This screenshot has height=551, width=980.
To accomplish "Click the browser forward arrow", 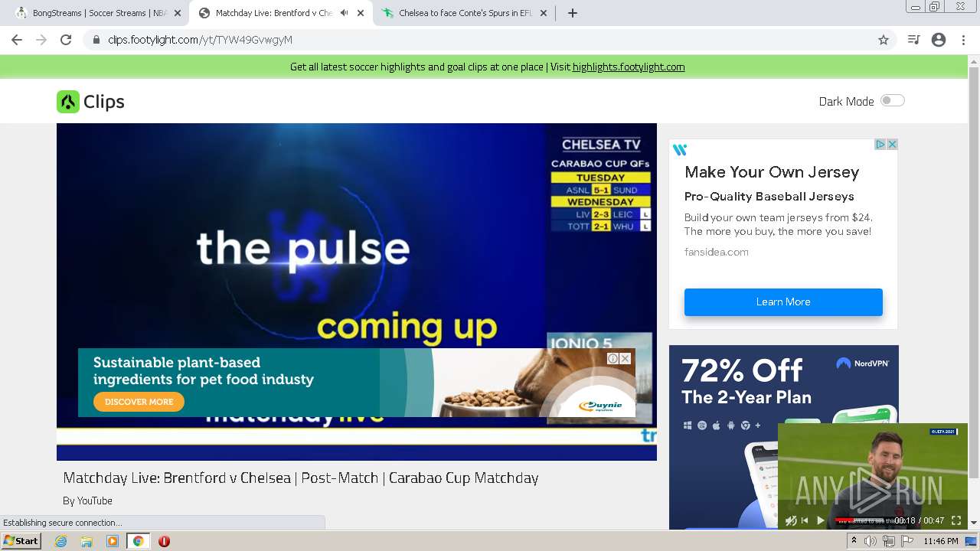I will tap(41, 40).
